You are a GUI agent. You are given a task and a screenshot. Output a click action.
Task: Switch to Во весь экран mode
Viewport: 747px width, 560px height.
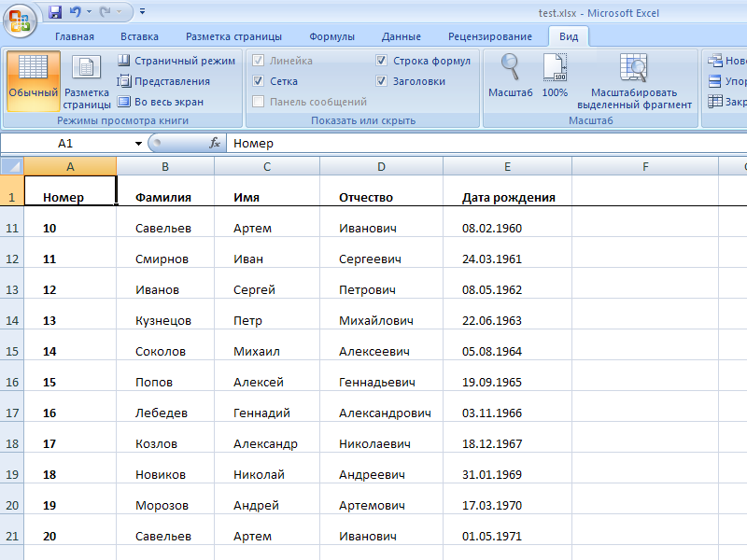(161, 102)
